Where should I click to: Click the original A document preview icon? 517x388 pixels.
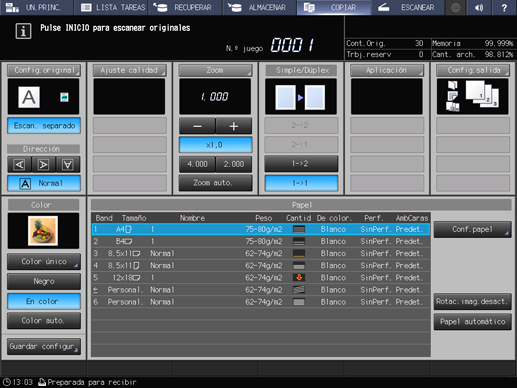point(29,97)
